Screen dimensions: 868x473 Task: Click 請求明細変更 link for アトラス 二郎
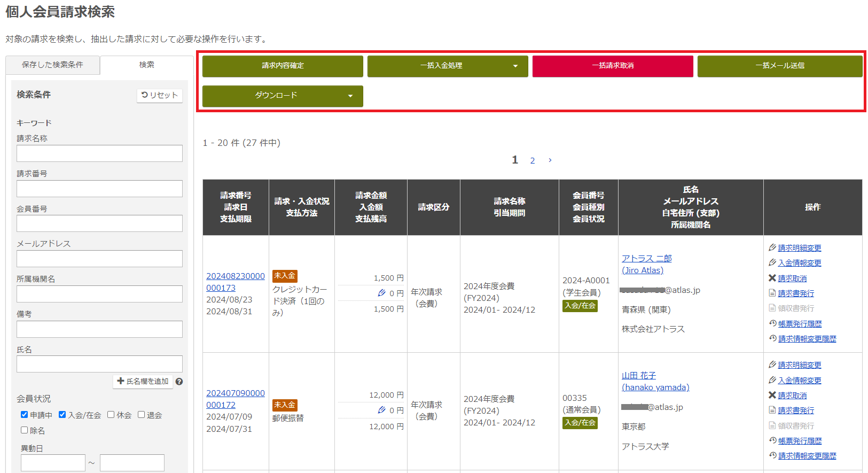pos(800,248)
